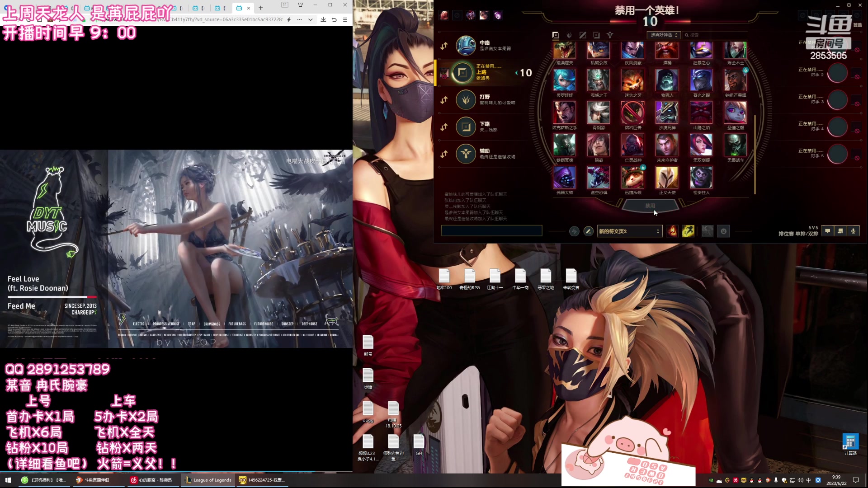Open the taskbar volume icon
This screenshot has height=488, width=868.
point(801,480)
